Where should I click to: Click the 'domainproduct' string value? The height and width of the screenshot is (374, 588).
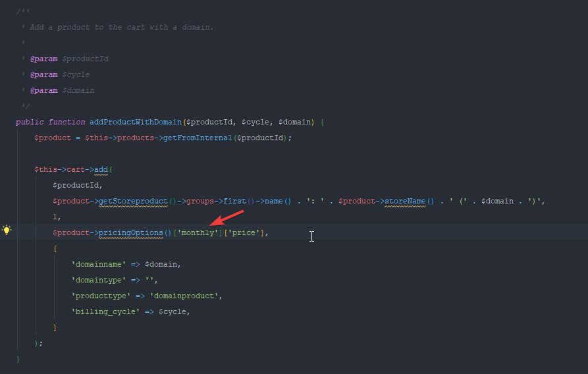pos(186,296)
